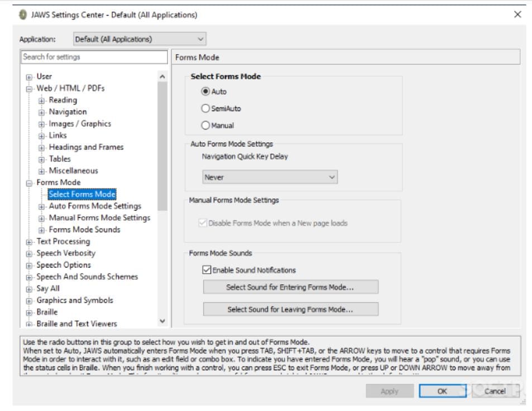
Task: Expand the User tree node
Action: click(x=29, y=77)
